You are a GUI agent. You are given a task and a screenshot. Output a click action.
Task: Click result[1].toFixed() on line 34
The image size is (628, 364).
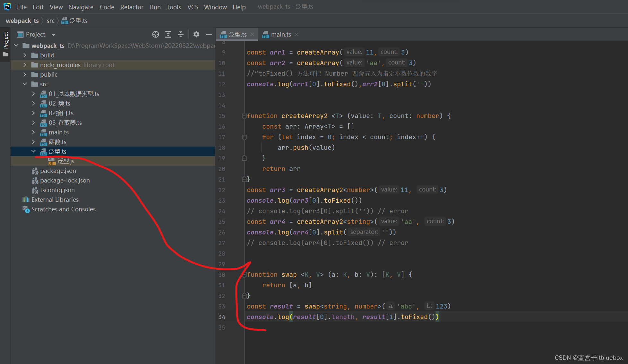click(398, 317)
